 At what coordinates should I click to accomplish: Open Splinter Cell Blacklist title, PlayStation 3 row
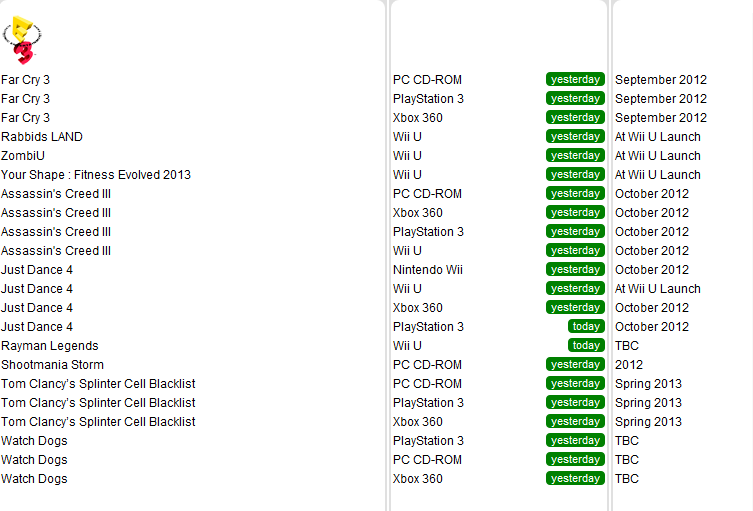click(x=98, y=403)
